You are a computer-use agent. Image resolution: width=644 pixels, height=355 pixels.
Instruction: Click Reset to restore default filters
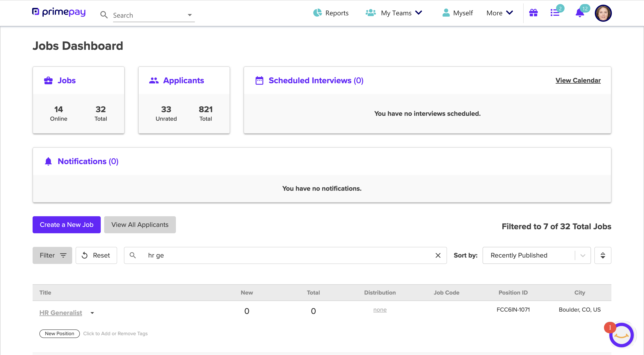pyautogui.click(x=96, y=255)
